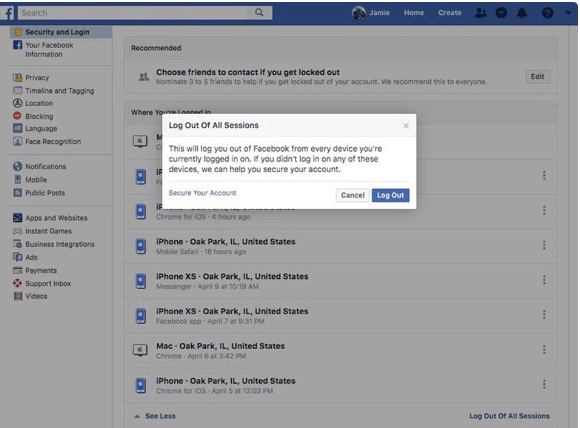Open options for the Mobile Safari 18 hours ago session
Image resolution: width=580 pixels, height=428 pixels.
[544, 245]
